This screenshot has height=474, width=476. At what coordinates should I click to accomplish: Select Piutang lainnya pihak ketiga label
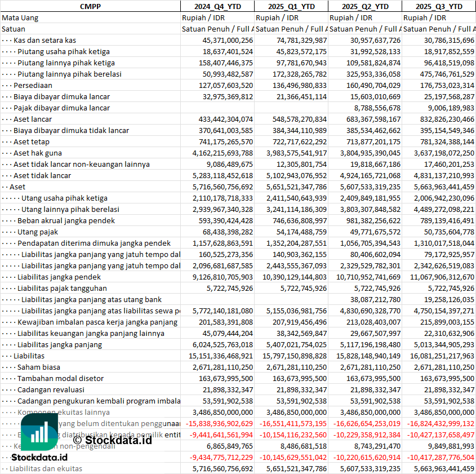[x=66, y=63]
